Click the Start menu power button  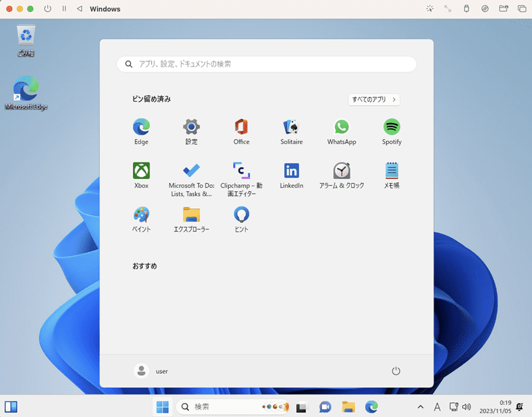point(396,371)
